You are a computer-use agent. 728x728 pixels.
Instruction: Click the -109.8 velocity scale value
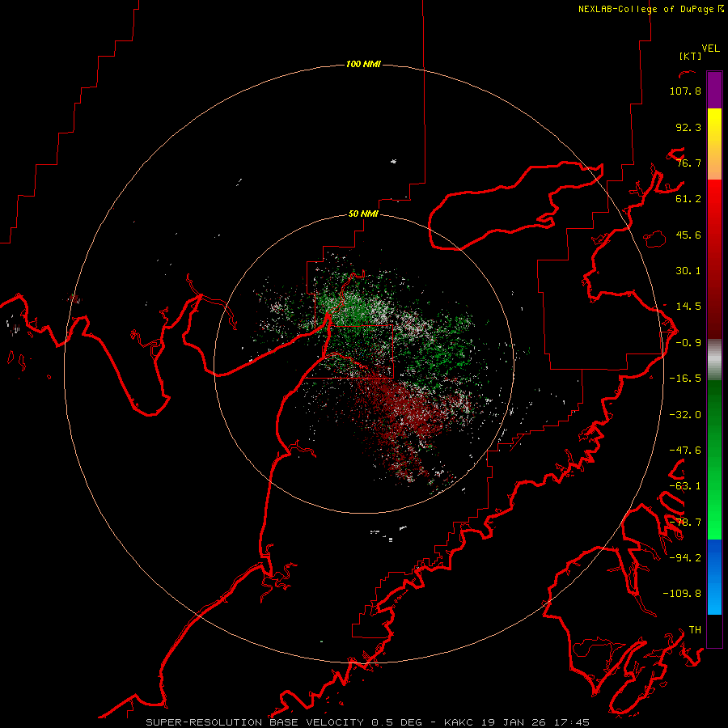tap(682, 594)
